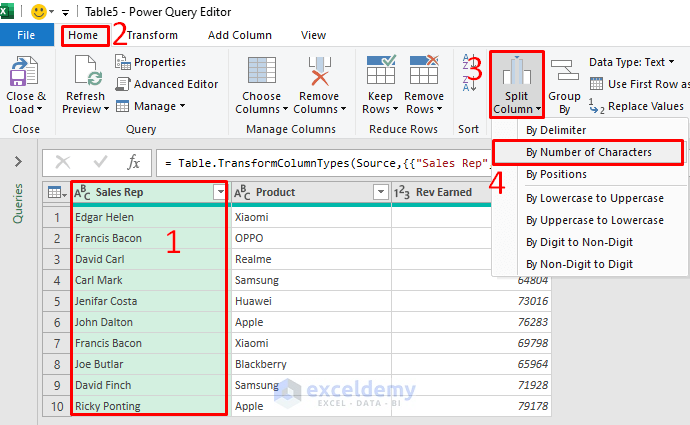690x425 pixels.
Task: Choose By Uppercase to Lowercase
Action: coord(589,220)
